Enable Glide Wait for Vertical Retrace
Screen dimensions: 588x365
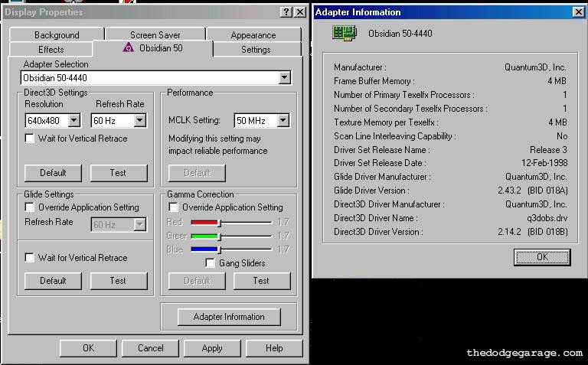point(29,257)
